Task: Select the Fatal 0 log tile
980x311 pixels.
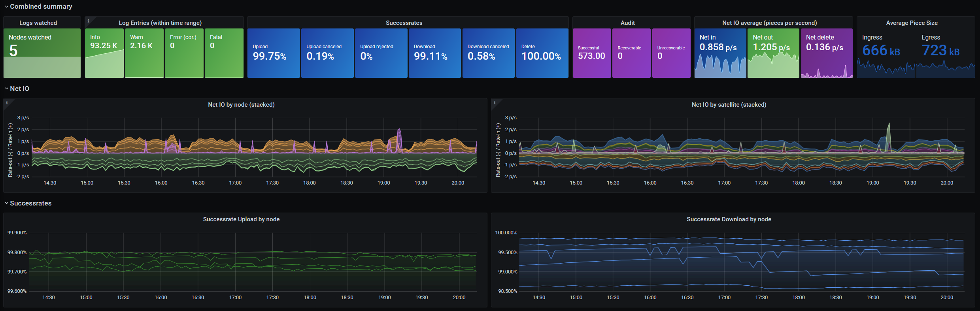Action: 224,53
